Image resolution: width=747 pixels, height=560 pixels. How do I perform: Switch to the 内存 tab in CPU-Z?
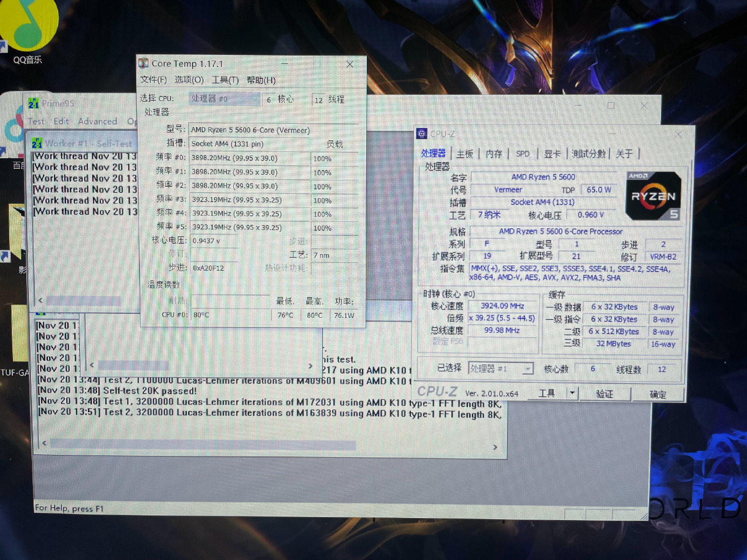point(494,154)
